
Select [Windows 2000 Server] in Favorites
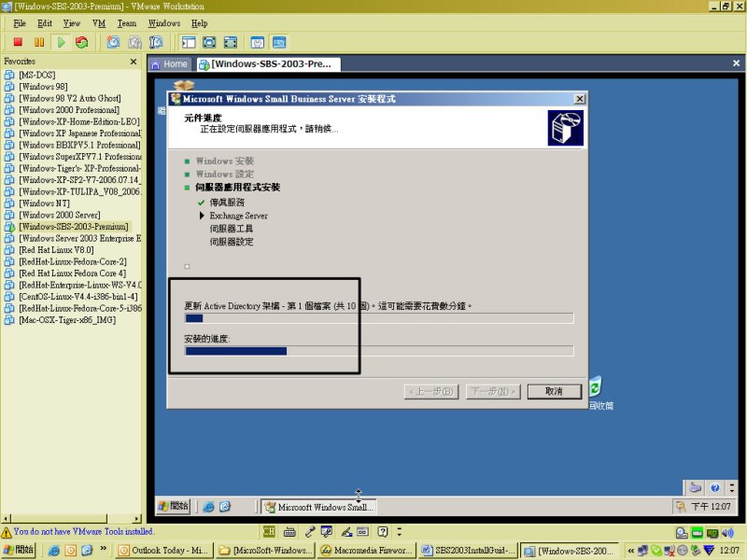click(60, 215)
